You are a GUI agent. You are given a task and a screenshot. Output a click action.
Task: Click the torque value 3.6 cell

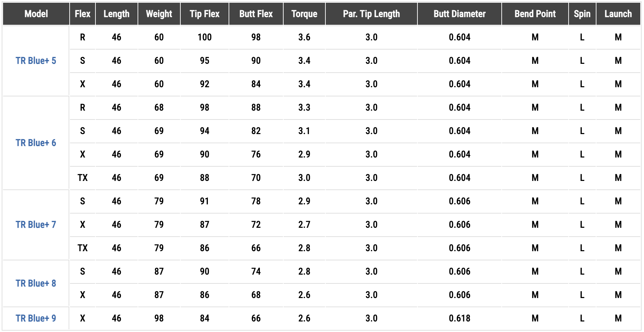(x=304, y=37)
